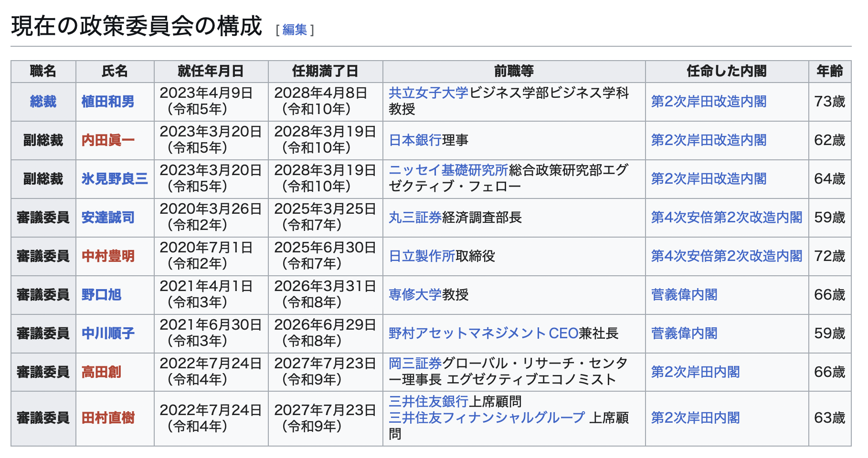868x458 pixels.
Task: Click the 62歳 age cell
Action: click(x=830, y=140)
